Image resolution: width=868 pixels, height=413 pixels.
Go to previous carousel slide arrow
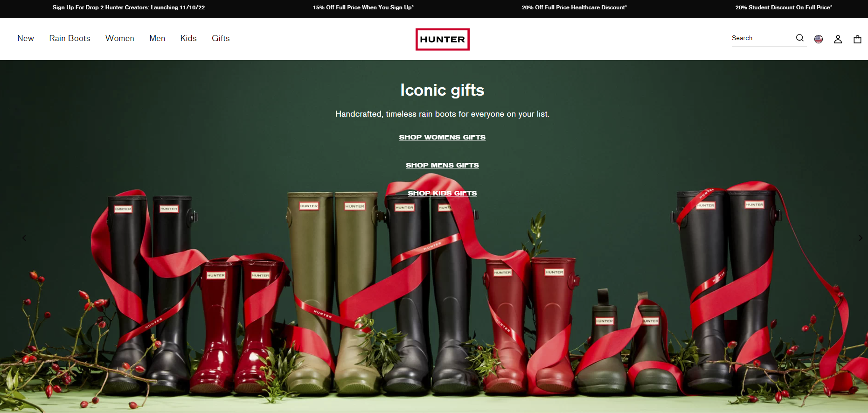click(24, 238)
